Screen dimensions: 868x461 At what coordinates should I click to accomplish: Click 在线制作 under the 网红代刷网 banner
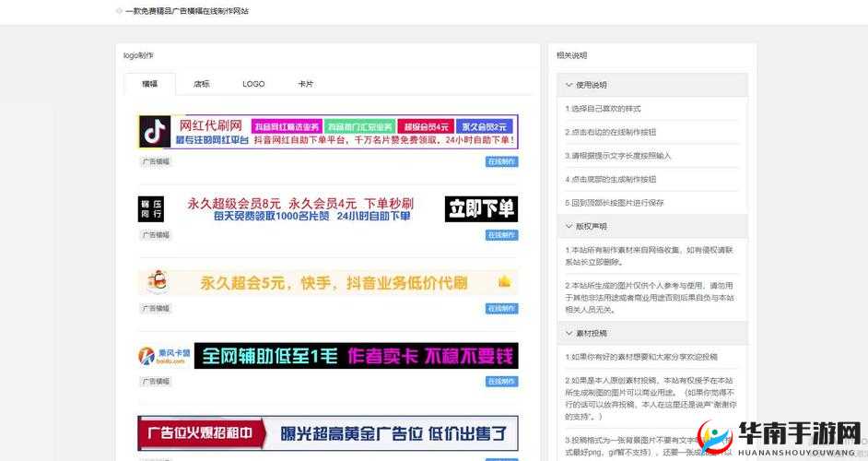pos(501,161)
